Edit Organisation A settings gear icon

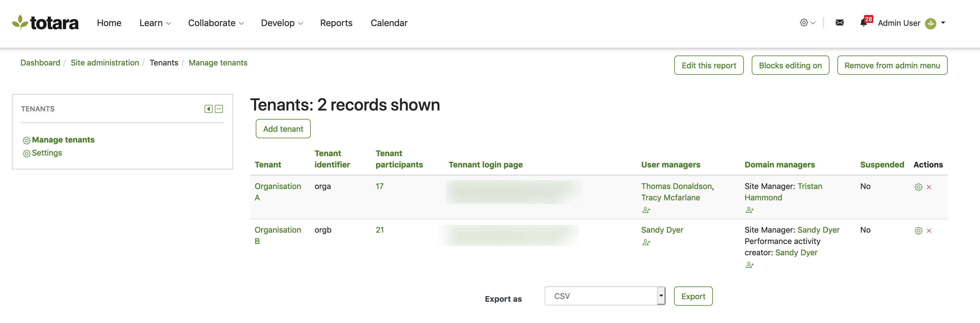pos(918,187)
